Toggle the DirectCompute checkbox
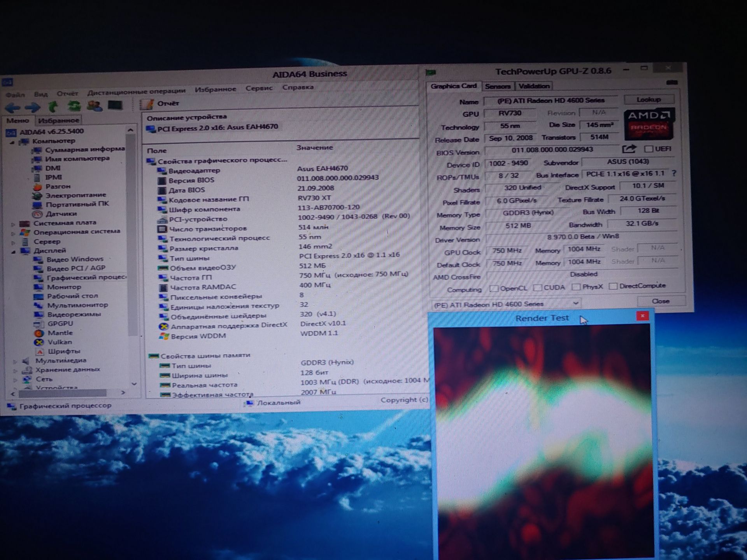747x560 pixels. pyautogui.click(x=613, y=286)
